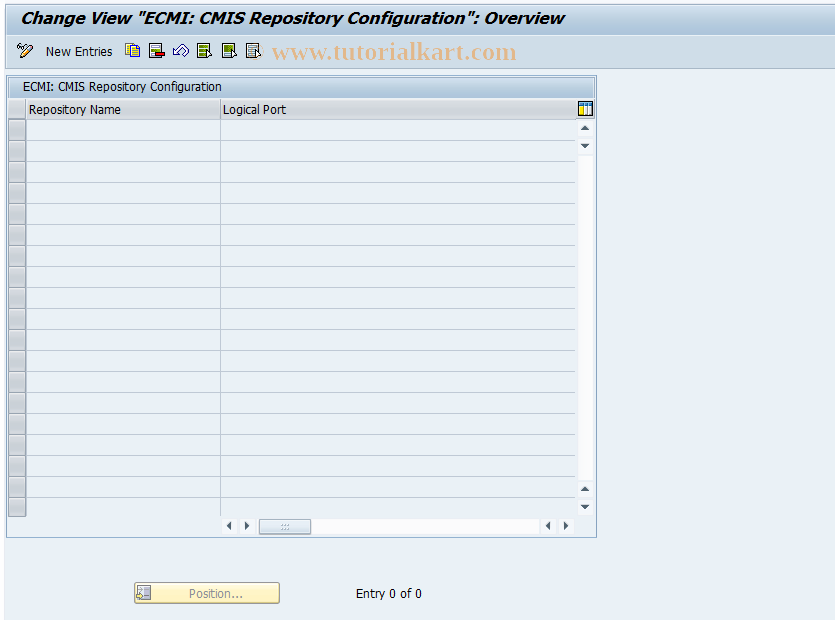Click the top scroll-down arrow of vertical scrollbar
Screen dimensions: 835x620
click(x=585, y=145)
